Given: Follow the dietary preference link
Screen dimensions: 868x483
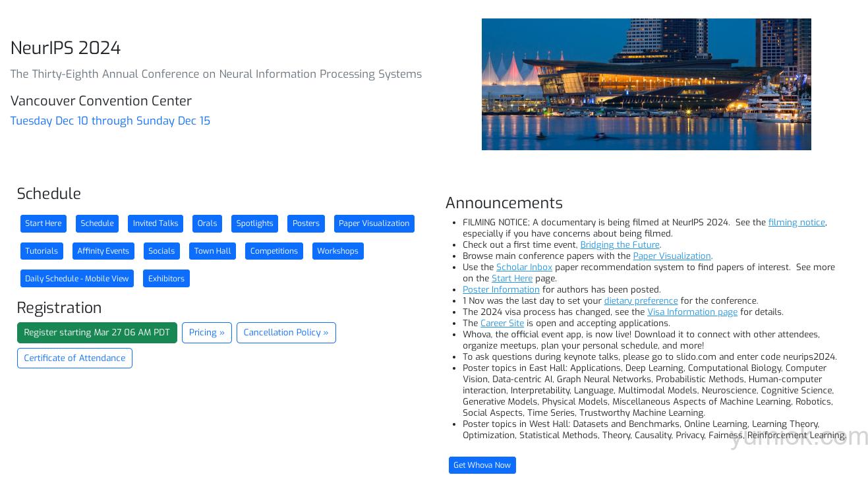Looking at the screenshot, I should pos(641,301).
